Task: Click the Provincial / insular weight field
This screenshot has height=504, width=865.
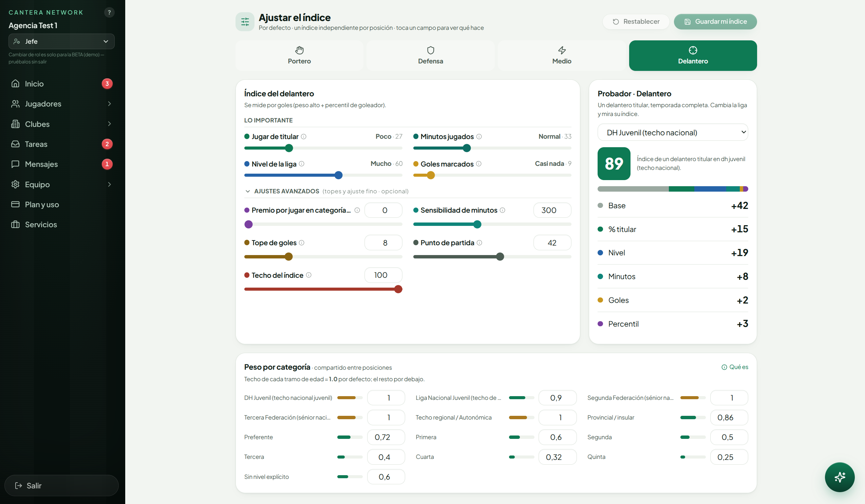Action: pos(729,418)
